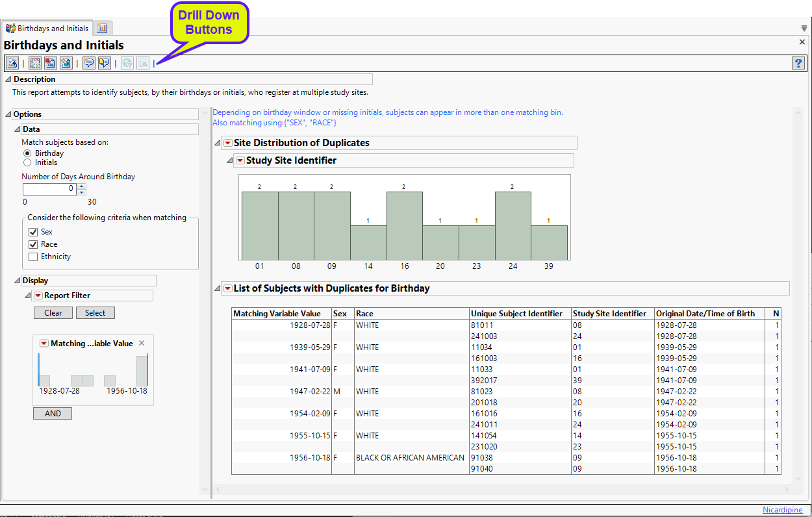Open Site Distribution of Duplicates red triangle menu
The height and width of the screenshot is (517, 812).
pos(227,143)
